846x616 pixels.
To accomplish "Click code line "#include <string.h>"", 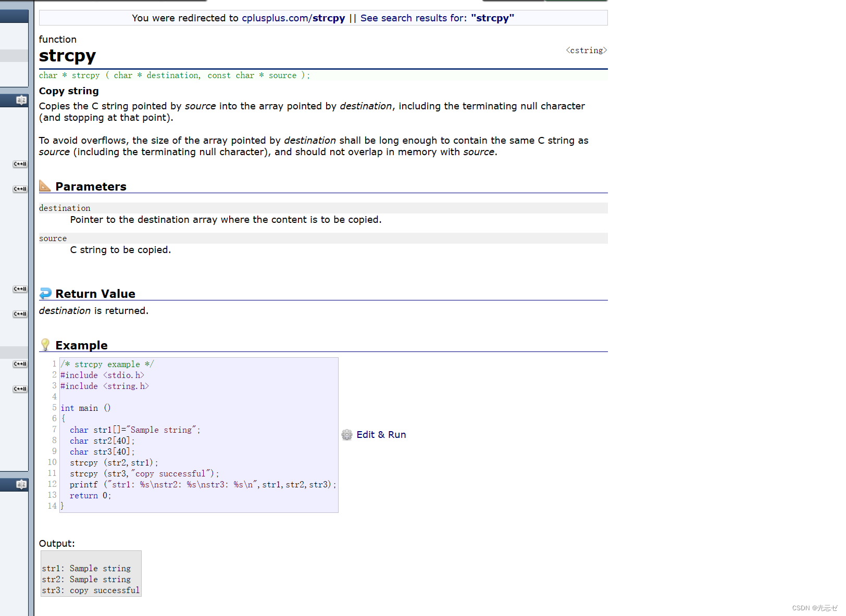I will (x=105, y=386).
